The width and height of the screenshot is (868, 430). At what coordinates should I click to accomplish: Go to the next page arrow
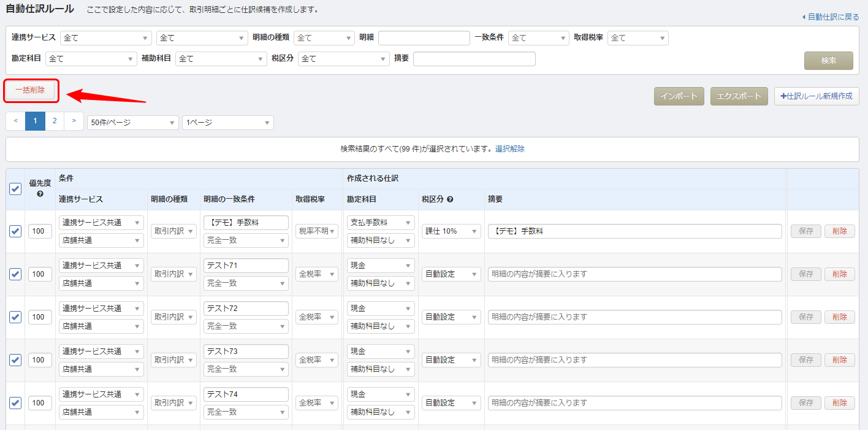74,121
